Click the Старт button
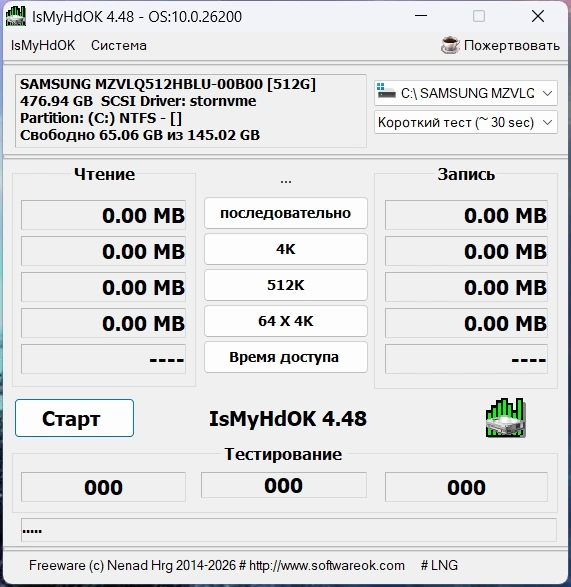This screenshot has width=571, height=587. click(x=75, y=418)
